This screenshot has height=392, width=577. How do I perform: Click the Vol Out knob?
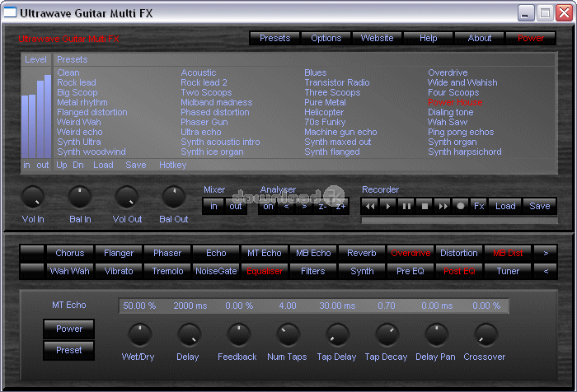coord(127,197)
